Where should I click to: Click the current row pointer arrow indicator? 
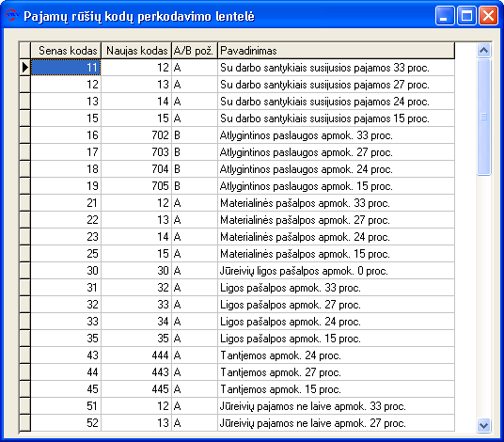(24, 68)
